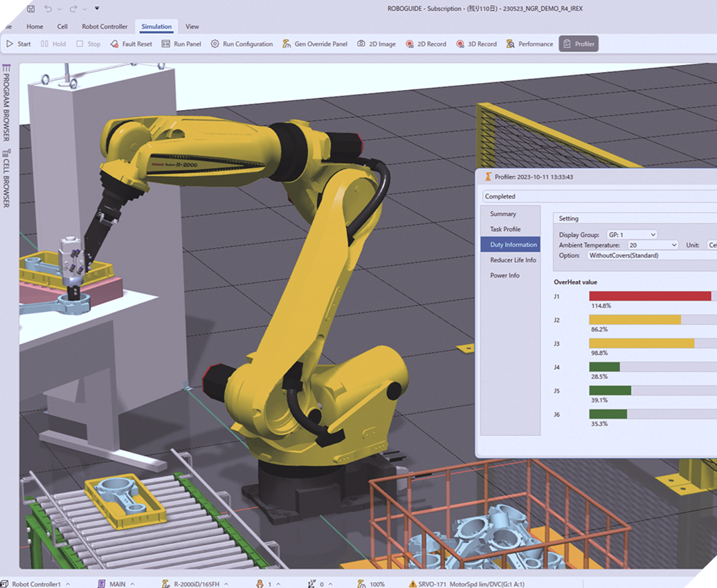The height and width of the screenshot is (588, 717).
Task: Expand the Program Browser side panel
Action: point(6,102)
